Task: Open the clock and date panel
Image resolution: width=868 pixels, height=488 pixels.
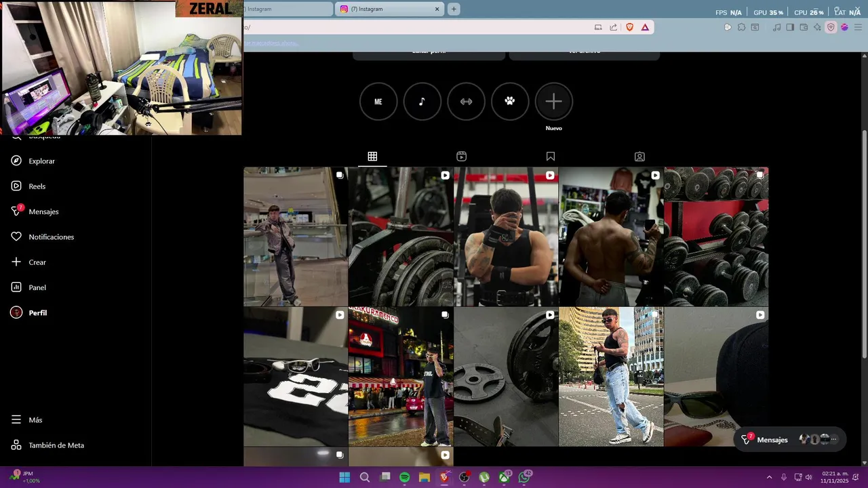Action: [x=835, y=477]
